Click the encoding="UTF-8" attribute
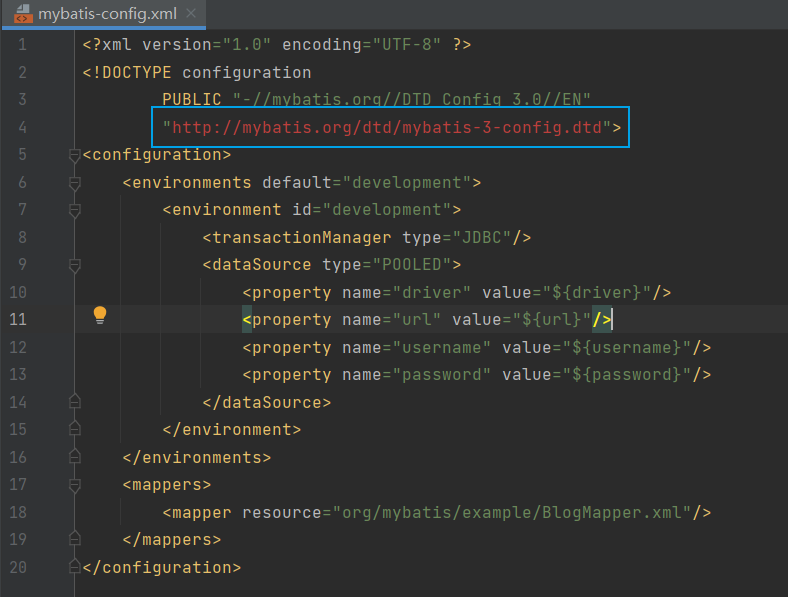This screenshot has width=788, height=597. 361,45
